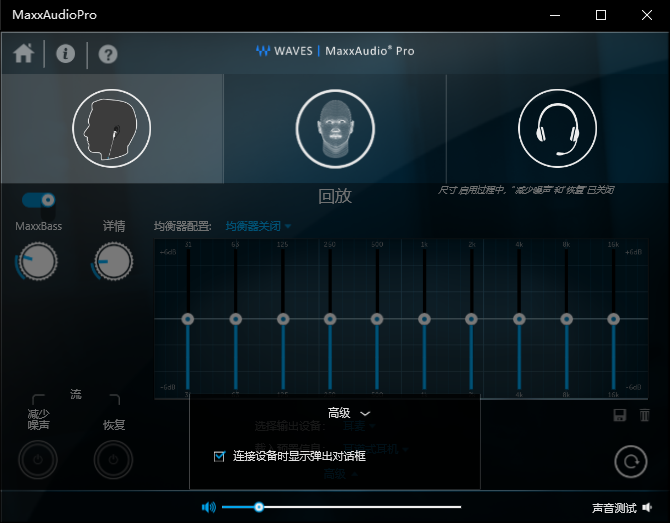The image size is (670, 523).
Task: Click the 8k equalizer slider handle
Action: (x=567, y=319)
